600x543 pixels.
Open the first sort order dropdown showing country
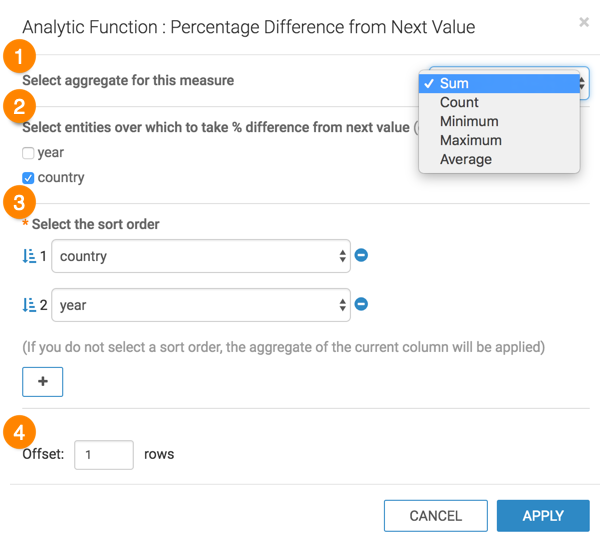tap(200, 256)
